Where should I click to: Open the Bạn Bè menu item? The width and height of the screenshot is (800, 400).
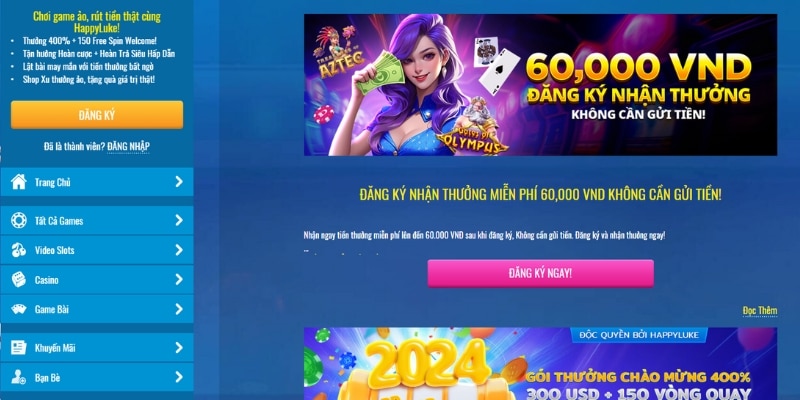click(x=97, y=377)
